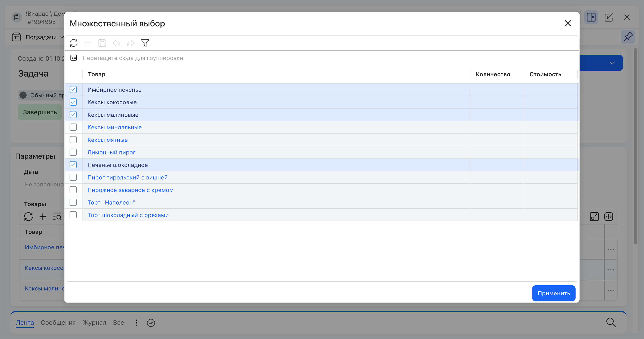644x339 pixels.
Task: Click the Подзадачи icon in background
Action: pyautogui.click(x=16, y=37)
